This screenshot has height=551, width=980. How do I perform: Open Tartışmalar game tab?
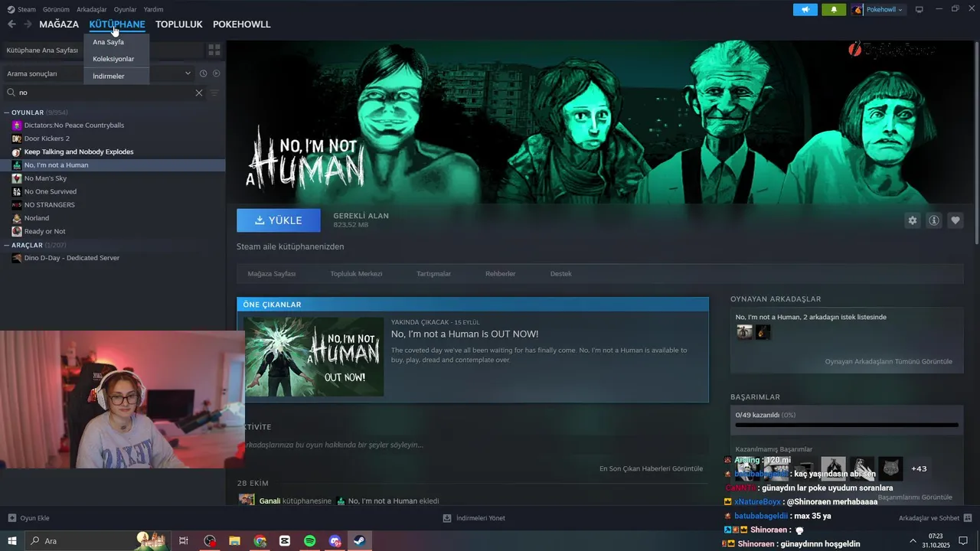433,273
